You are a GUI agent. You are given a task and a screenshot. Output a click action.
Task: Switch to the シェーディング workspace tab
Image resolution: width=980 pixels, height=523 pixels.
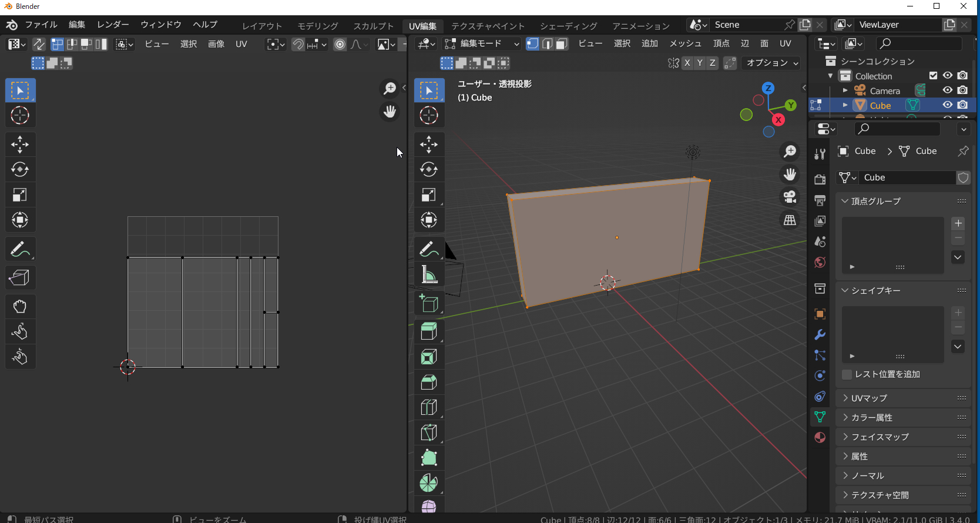568,26
